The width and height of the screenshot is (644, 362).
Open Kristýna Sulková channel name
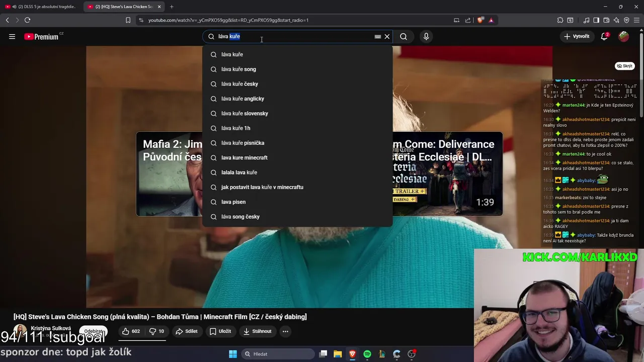(x=51, y=328)
